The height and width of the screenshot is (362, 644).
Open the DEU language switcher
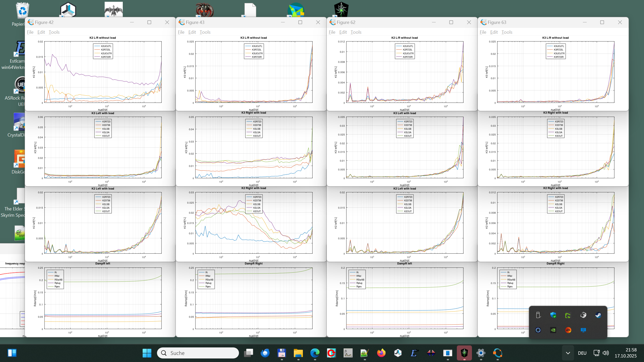coord(582,353)
